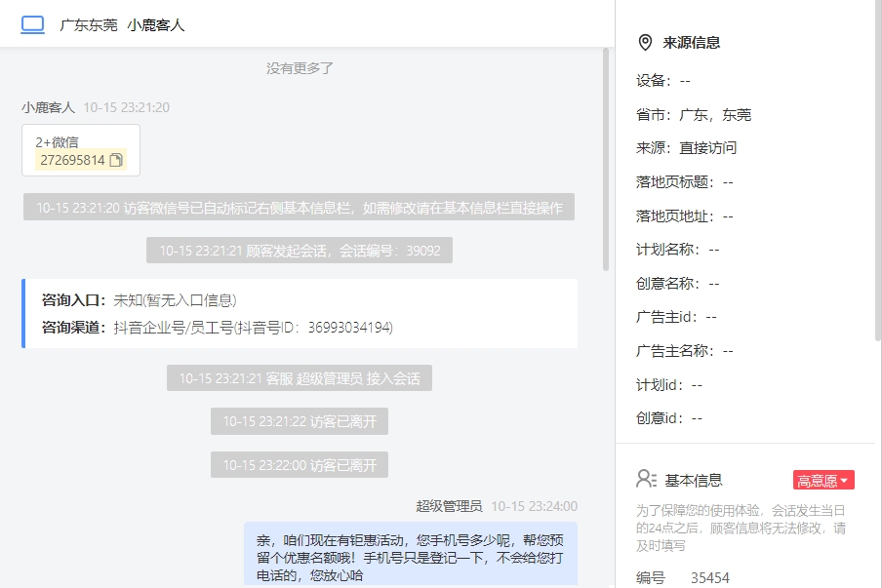Copy WeChat number 272695814 using copy icon
The image size is (882, 588).
[116, 160]
